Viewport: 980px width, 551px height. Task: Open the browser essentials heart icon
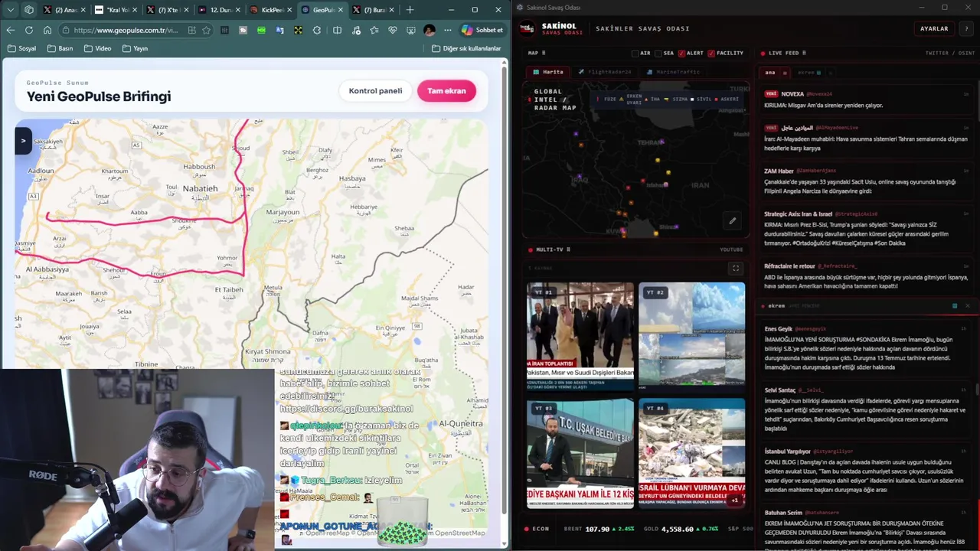click(392, 30)
